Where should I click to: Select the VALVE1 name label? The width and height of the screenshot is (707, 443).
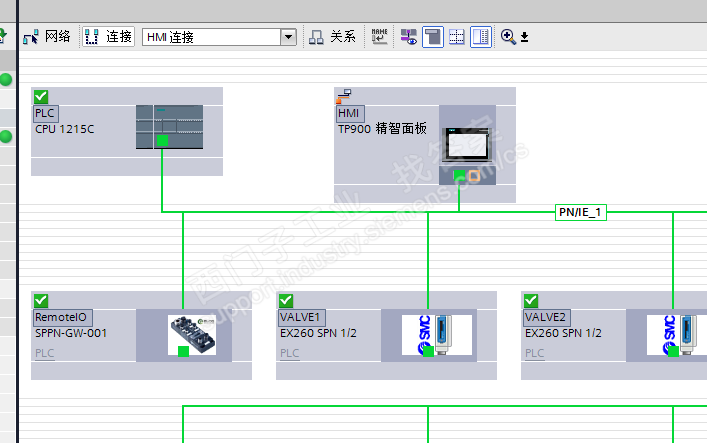301,317
